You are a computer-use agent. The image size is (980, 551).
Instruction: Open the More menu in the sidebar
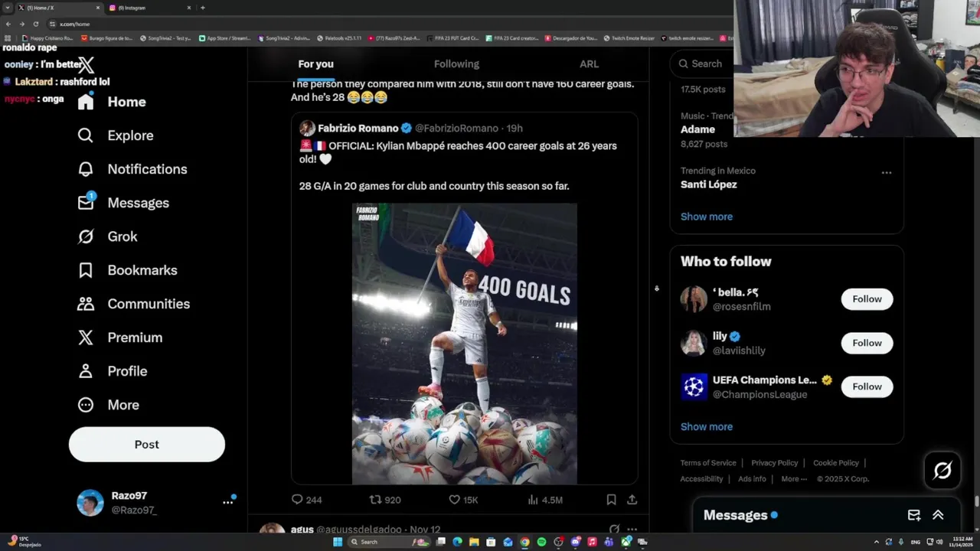[108, 405]
